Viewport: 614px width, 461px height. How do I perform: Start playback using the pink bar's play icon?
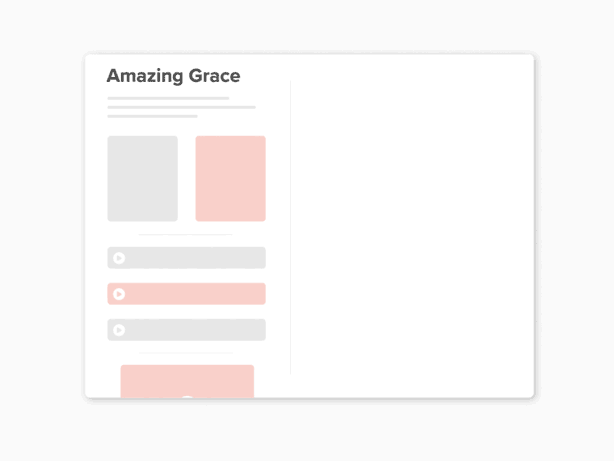point(119,294)
